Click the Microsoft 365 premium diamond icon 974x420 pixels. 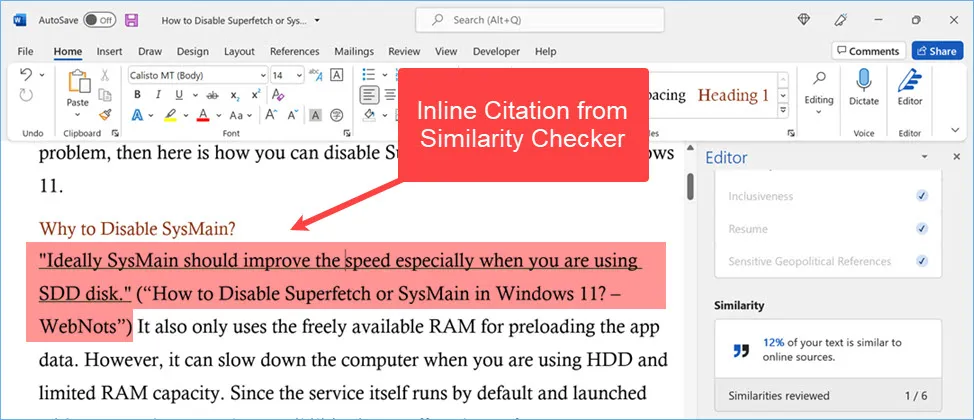803,20
